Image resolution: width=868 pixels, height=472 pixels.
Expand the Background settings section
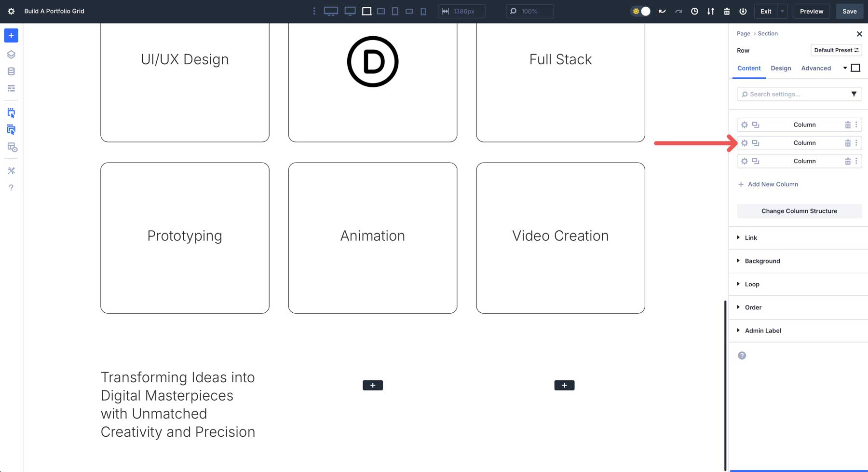[762, 261]
